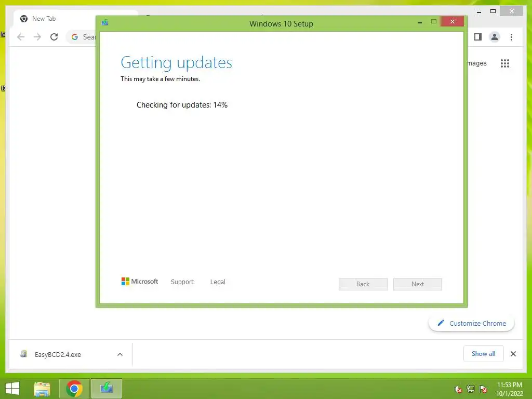This screenshot has height=399, width=532.
Task: Click the Google icon in Chrome address bar
Action: (x=75, y=37)
